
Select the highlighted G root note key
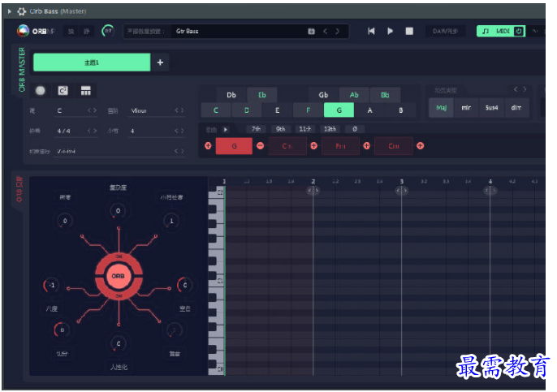pos(339,110)
